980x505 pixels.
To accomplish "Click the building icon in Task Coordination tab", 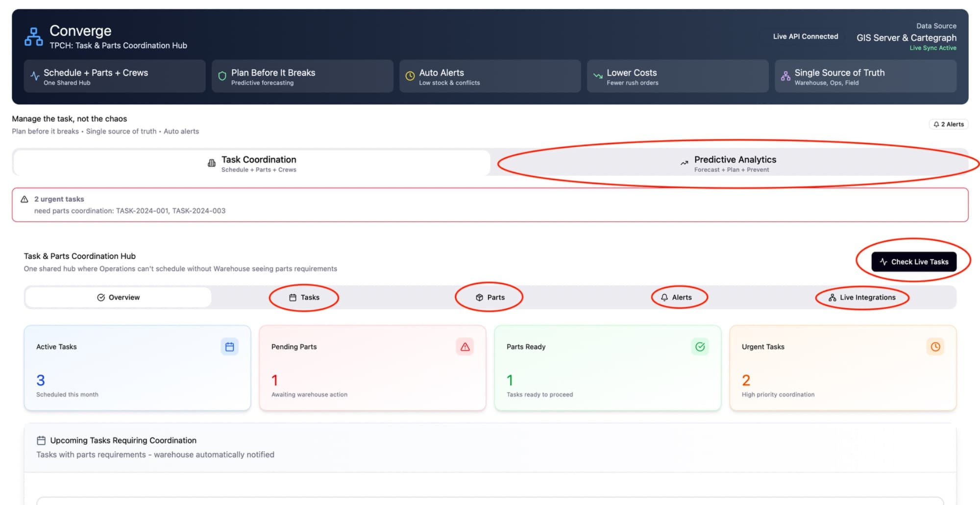I will [212, 163].
